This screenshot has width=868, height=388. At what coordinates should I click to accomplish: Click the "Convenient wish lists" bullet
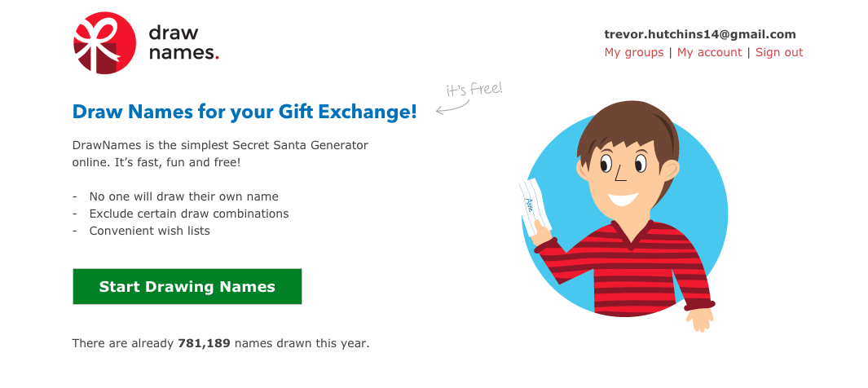coord(149,231)
